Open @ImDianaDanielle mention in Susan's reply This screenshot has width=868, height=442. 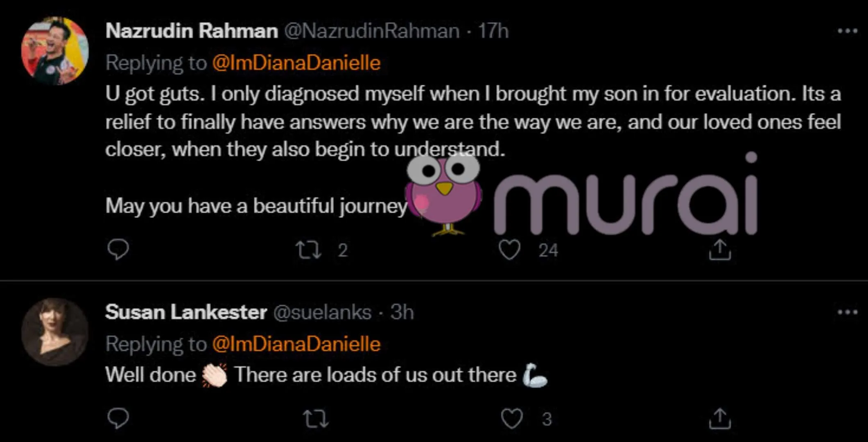tap(296, 344)
